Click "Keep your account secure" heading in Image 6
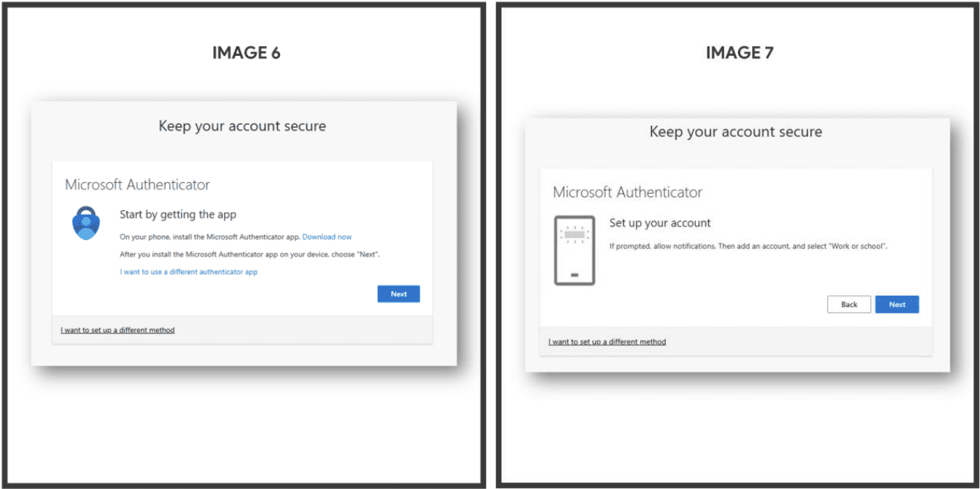The height and width of the screenshot is (489, 980). (242, 126)
